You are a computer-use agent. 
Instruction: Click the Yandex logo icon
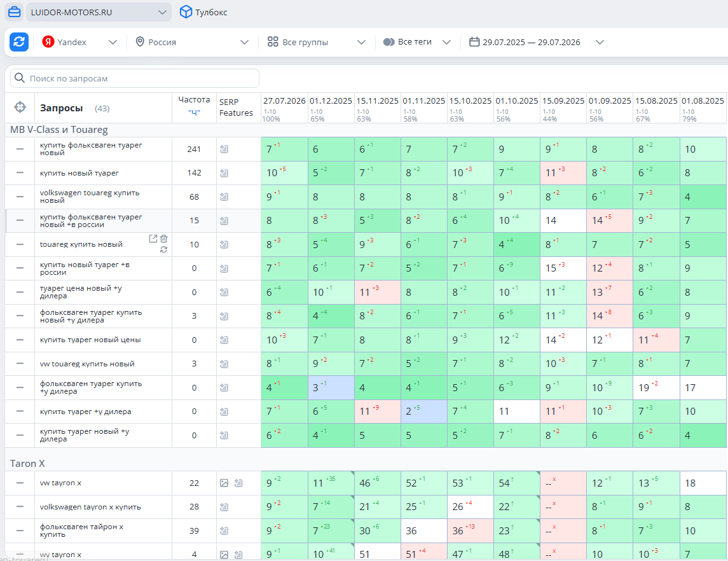click(48, 42)
